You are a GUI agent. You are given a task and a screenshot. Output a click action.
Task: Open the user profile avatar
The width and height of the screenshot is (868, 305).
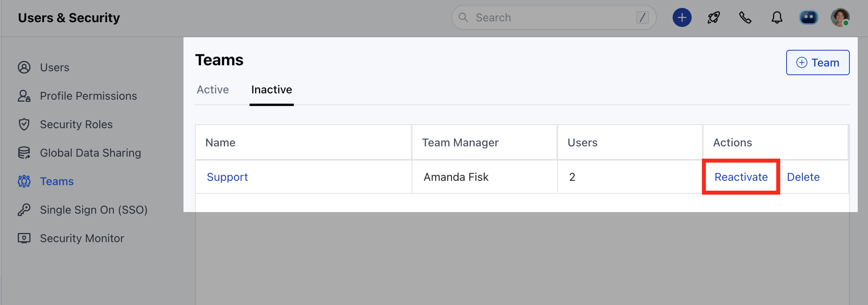[840, 18]
